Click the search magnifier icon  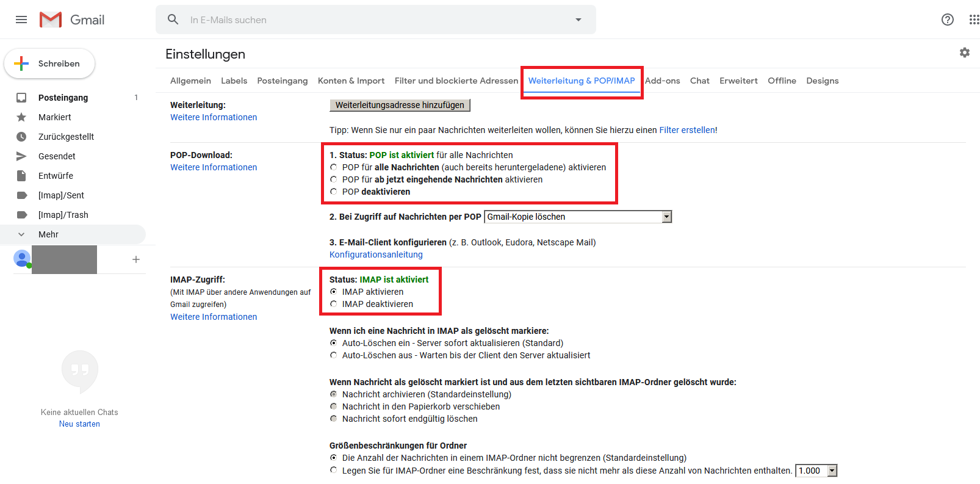(173, 20)
